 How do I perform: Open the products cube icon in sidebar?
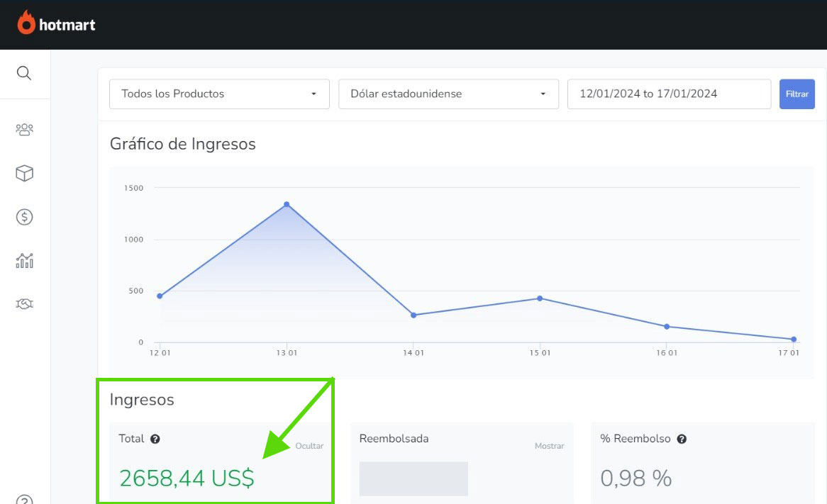[x=24, y=173]
